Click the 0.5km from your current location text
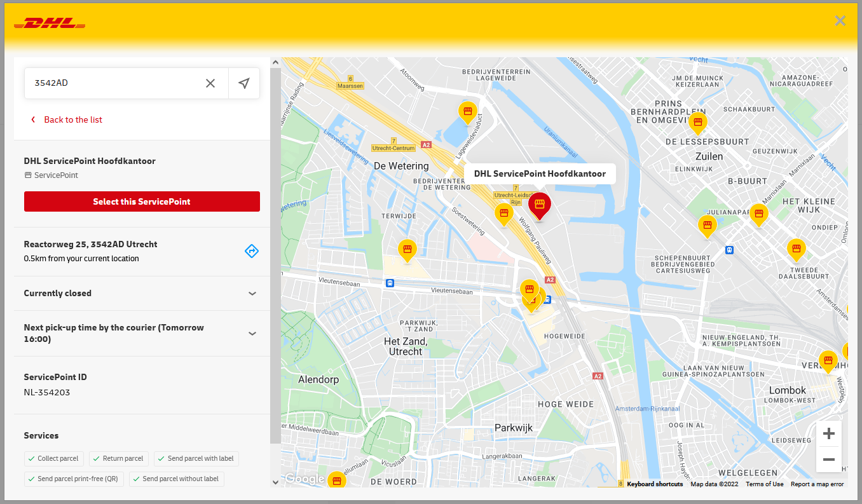 (x=81, y=259)
